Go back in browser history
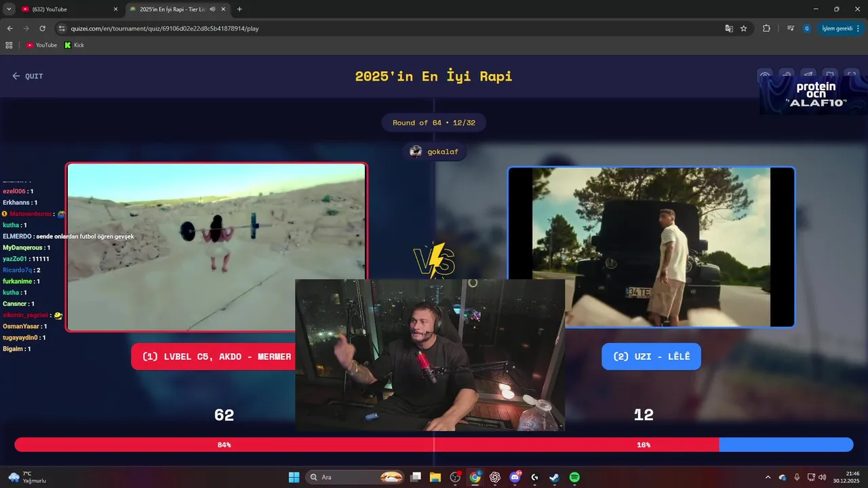This screenshot has height=488, width=868. click(x=9, y=28)
